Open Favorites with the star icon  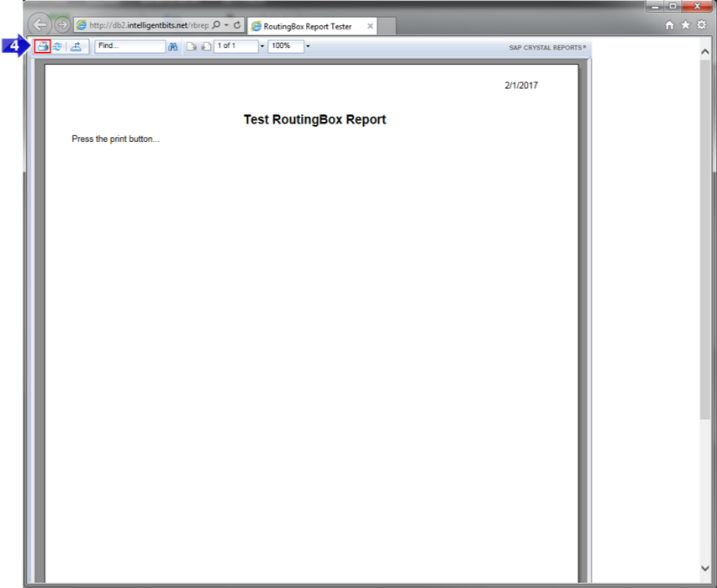pos(685,24)
